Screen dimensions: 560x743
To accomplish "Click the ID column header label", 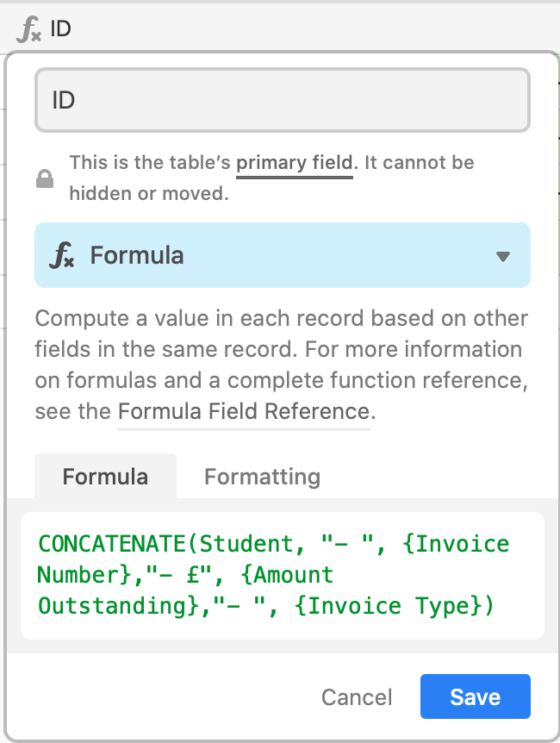I will [x=60, y=29].
